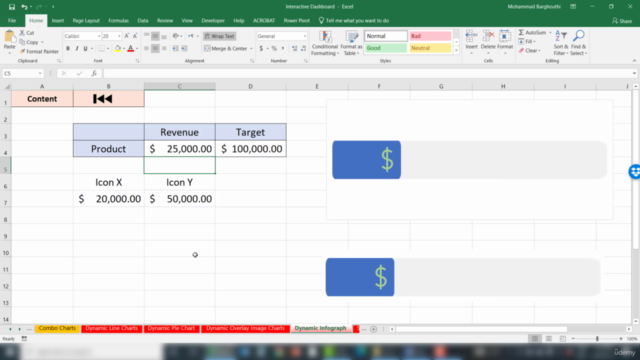Open the Combo Charts sheet tab
640x360 pixels.
tap(57, 329)
